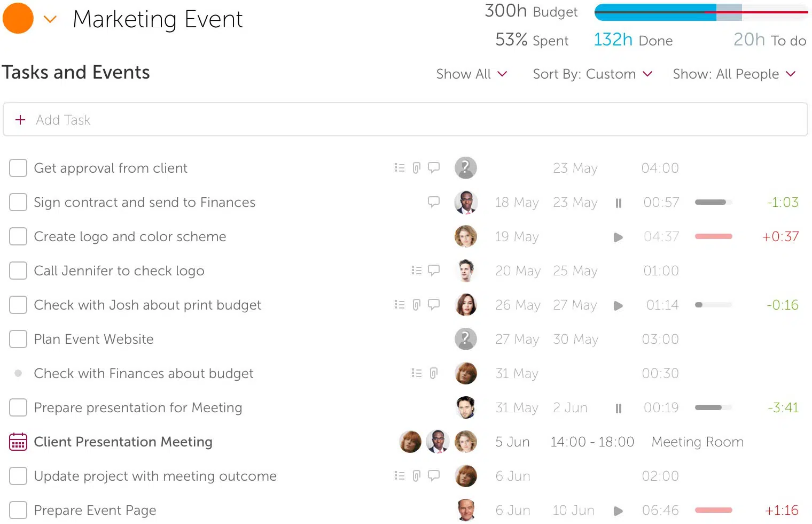The width and height of the screenshot is (812, 524).
Task: Click attachment paperclip on Check with Josh task
Action: click(x=417, y=305)
